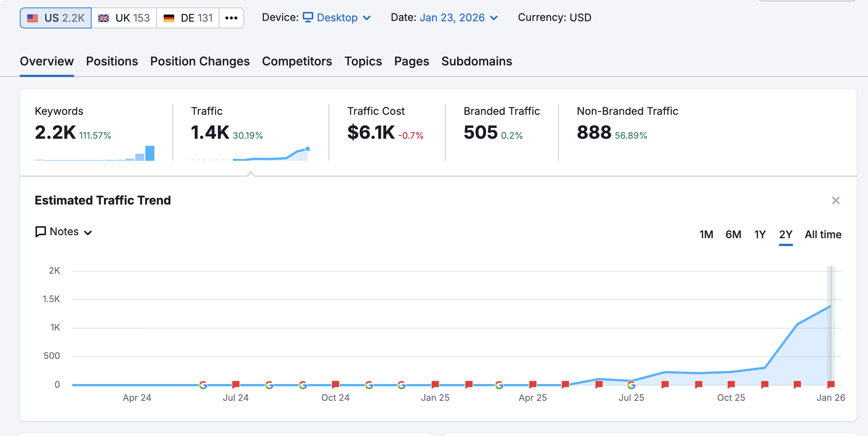Switch to the Competitors tab
The width and height of the screenshot is (868, 436).
tap(297, 61)
